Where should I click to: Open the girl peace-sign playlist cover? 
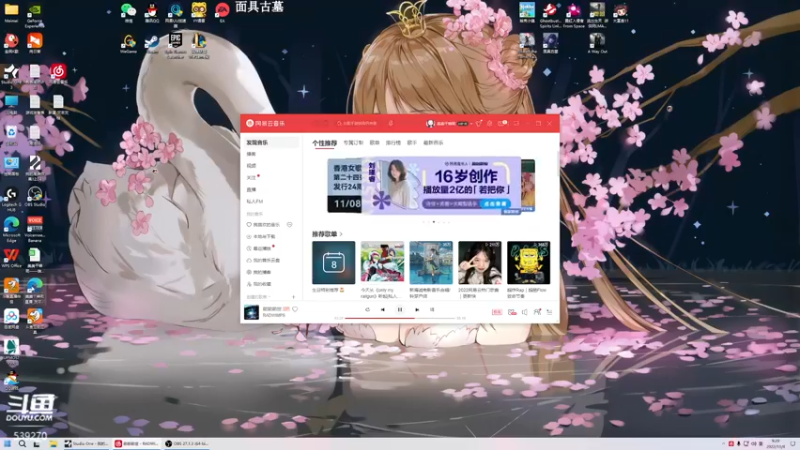click(480, 263)
